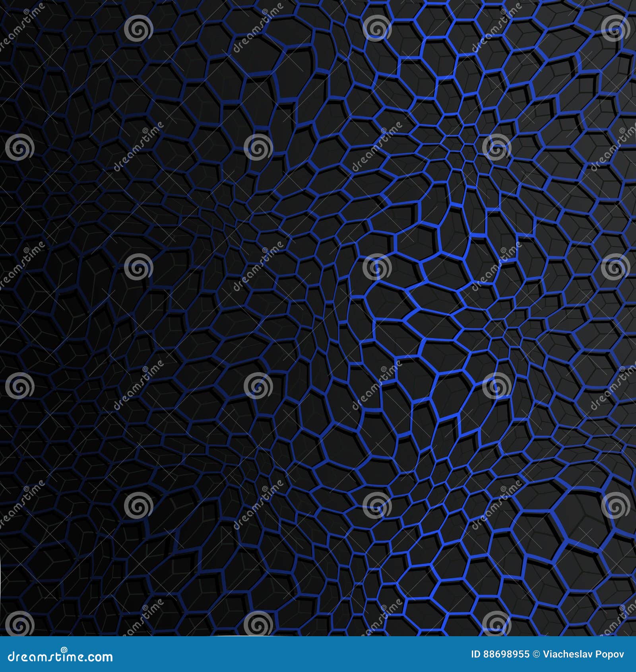Screen dimensions: 636x672
Task: Select the 'ID 88698955' image identifier text
Action: pyautogui.click(x=500, y=656)
